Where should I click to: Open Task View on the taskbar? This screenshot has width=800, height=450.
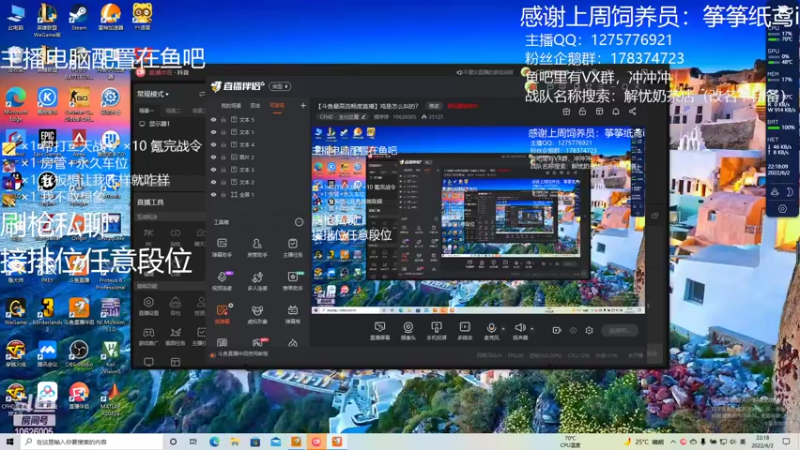(193, 442)
